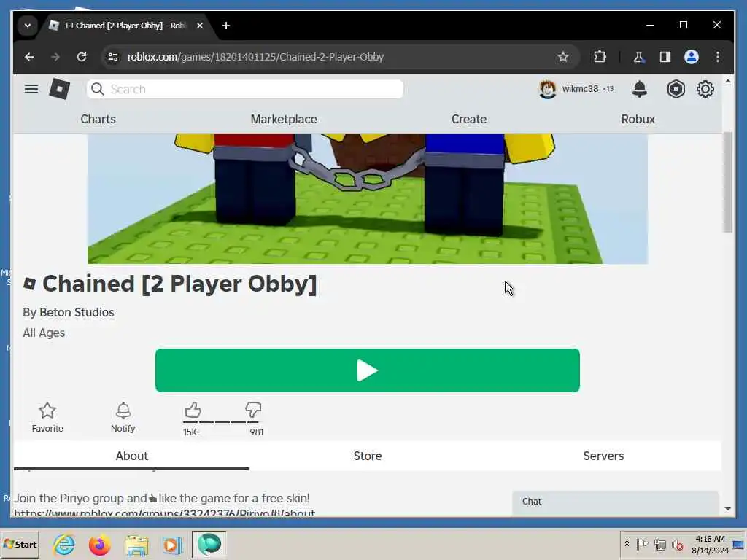Viewport: 747px width, 560px height.
Task: Go forward using the browser forward arrow
Action: click(x=55, y=57)
